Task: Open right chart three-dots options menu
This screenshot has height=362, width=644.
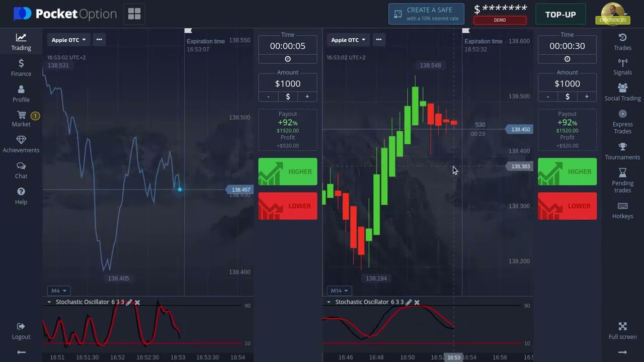Action: (379, 40)
